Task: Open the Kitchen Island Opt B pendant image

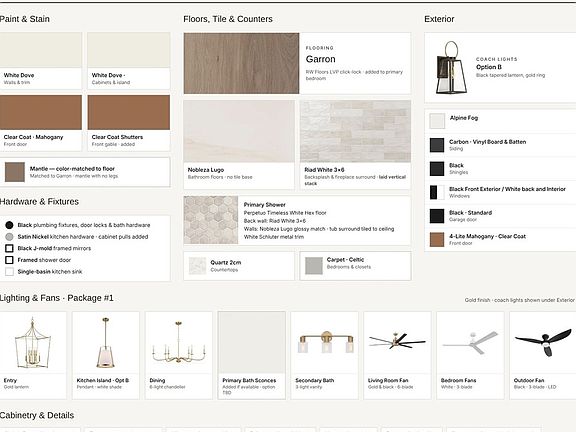Action: (106, 343)
